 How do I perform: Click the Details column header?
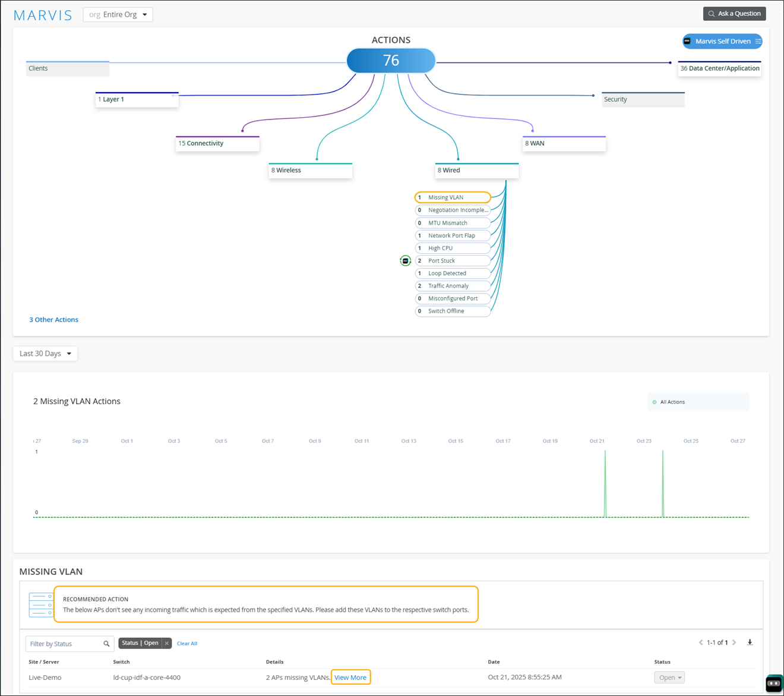tap(275, 662)
